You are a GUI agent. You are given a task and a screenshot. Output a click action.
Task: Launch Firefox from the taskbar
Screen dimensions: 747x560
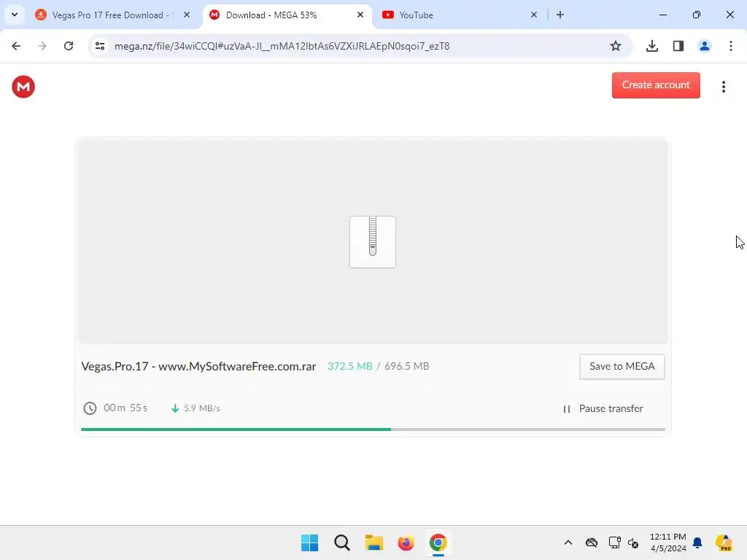406,542
